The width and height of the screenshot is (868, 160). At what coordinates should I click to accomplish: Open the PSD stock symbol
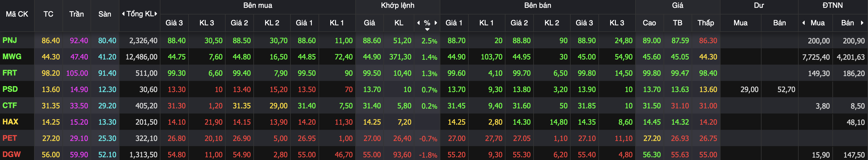coord(10,89)
